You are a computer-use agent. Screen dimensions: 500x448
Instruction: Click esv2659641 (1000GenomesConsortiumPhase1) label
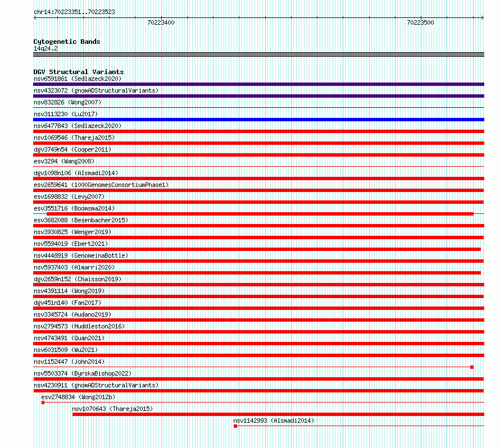point(101,185)
